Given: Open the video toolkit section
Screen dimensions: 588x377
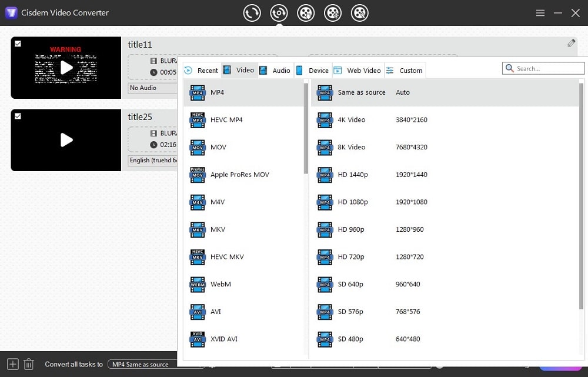Looking at the screenshot, I should [x=359, y=12].
